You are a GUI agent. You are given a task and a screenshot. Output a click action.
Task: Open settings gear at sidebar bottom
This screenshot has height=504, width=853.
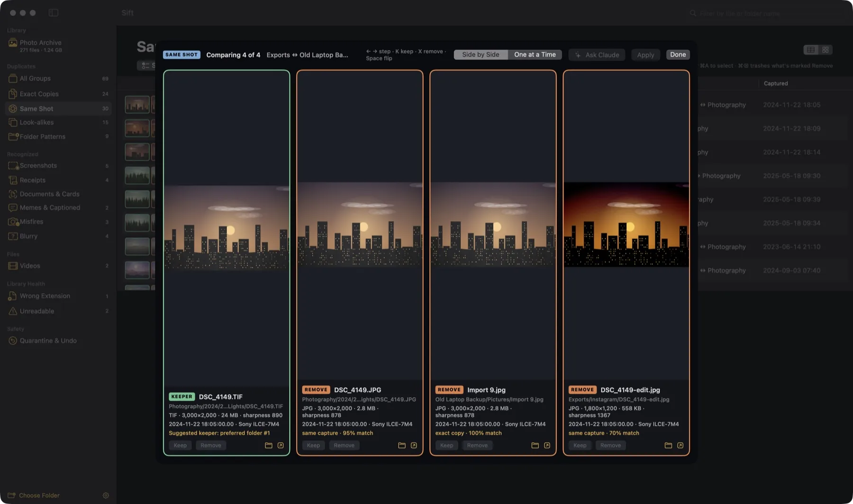tap(106, 495)
